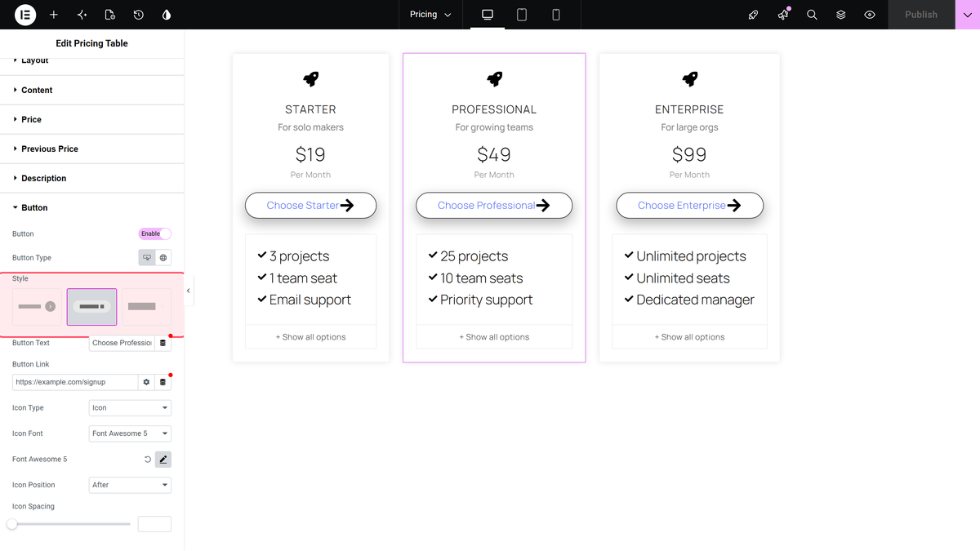
Task: Open the page settings document icon
Action: 110,15
